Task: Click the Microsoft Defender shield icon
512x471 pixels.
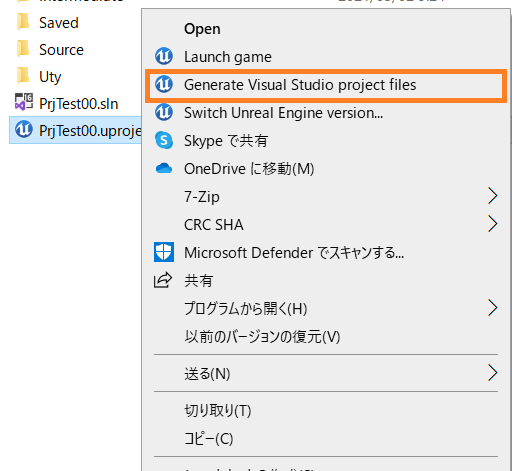Action: (x=164, y=252)
